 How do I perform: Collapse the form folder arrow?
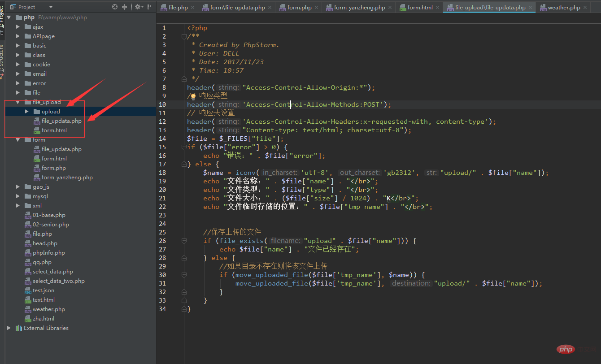click(18, 140)
